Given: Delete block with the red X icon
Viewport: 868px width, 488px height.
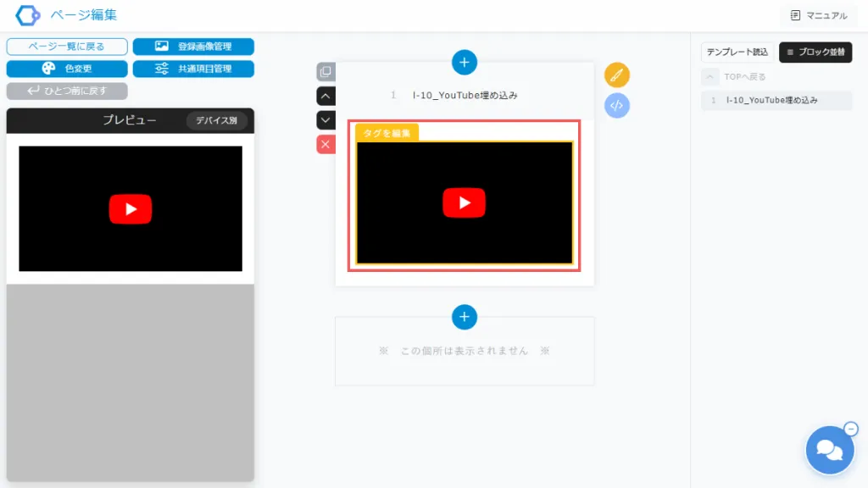Looking at the screenshot, I should (325, 145).
